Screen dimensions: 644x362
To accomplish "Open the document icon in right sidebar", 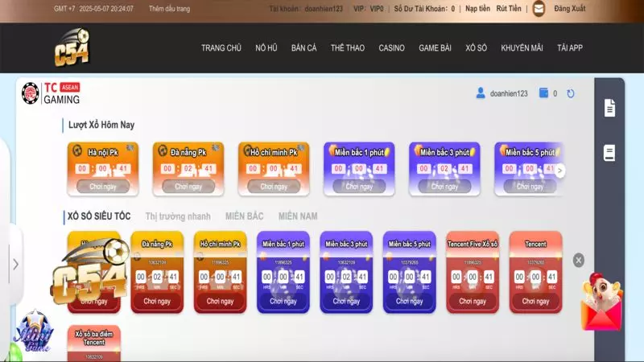I will point(609,107).
